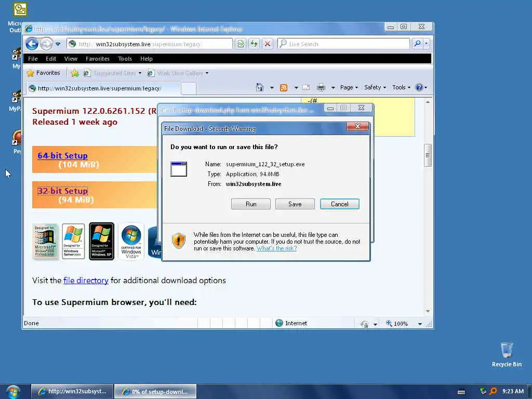532x399 pixels.
Task: Click the Designed for Windows XP logo
Action: 101,242
